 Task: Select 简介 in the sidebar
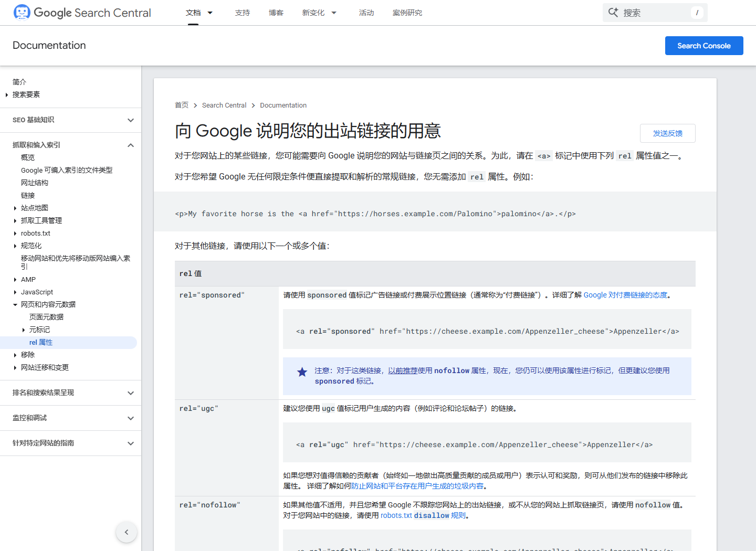(19, 82)
